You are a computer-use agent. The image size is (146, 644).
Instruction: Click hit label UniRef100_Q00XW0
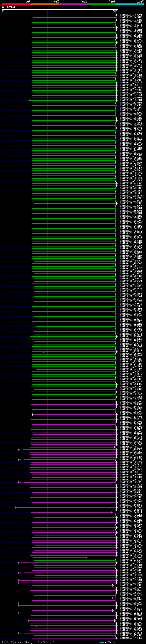(x=131, y=53)
